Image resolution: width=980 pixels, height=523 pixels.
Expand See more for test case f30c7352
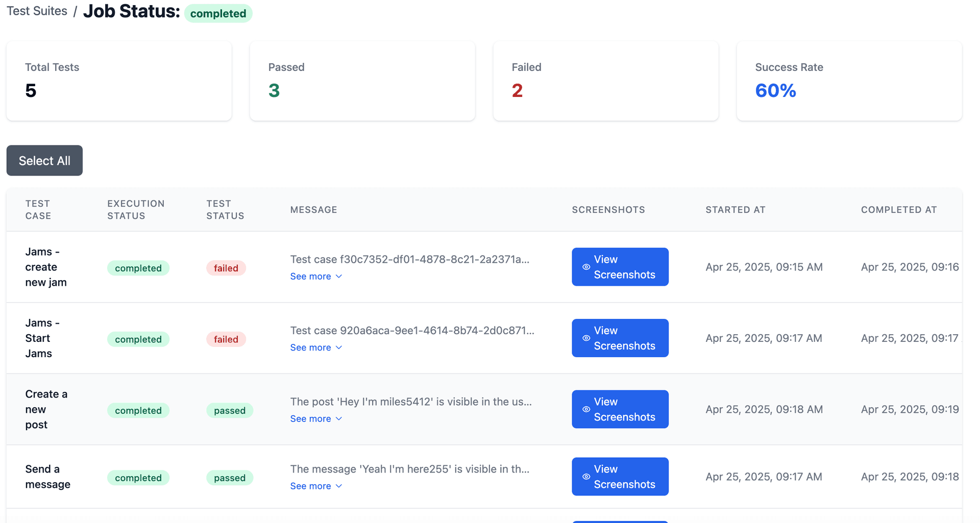316,276
